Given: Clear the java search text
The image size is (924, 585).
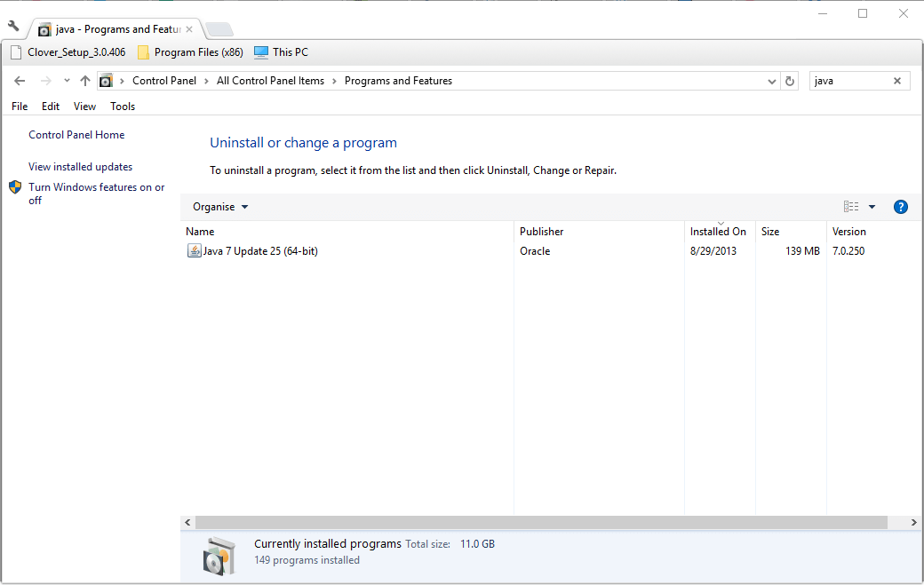Looking at the screenshot, I should [x=897, y=81].
